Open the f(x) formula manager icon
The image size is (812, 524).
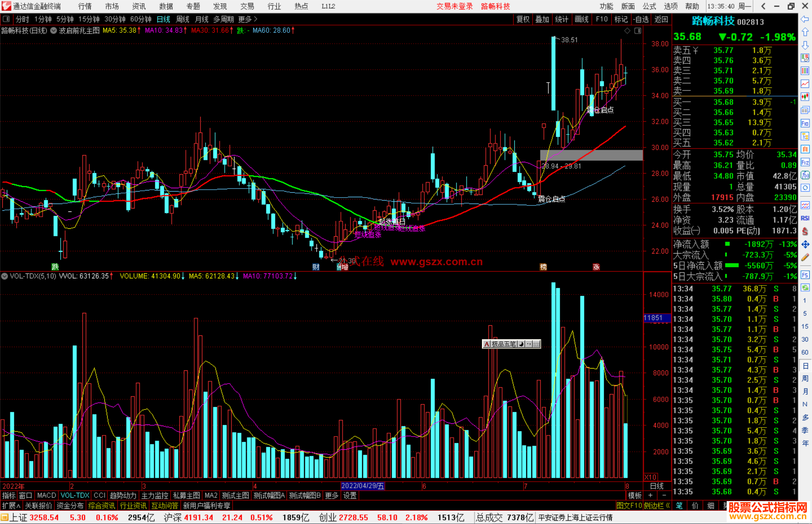pos(805,175)
